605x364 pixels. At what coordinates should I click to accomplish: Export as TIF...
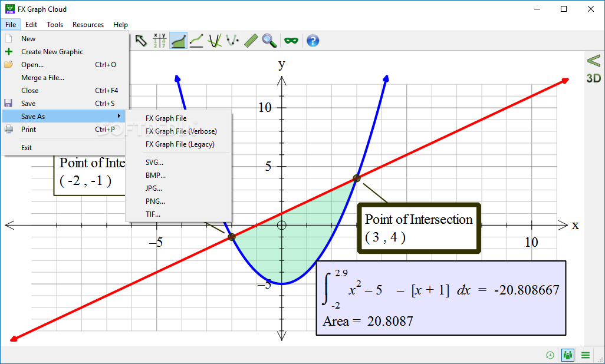(x=179, y=214)
